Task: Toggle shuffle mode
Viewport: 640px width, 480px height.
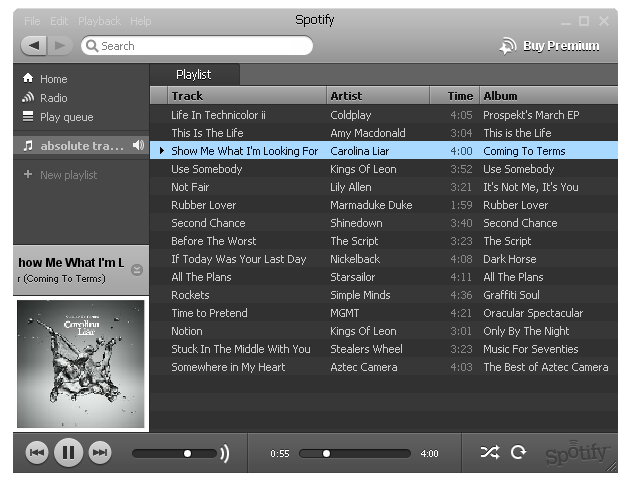Action: tap(490, 453)
